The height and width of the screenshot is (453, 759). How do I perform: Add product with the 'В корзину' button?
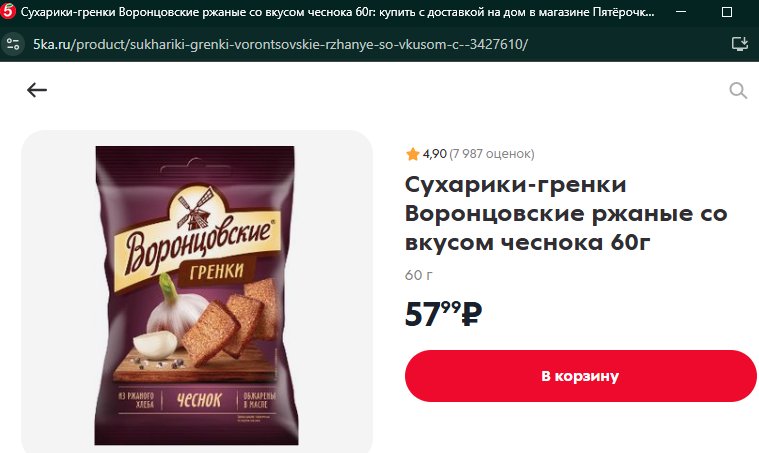pos(580,376)
